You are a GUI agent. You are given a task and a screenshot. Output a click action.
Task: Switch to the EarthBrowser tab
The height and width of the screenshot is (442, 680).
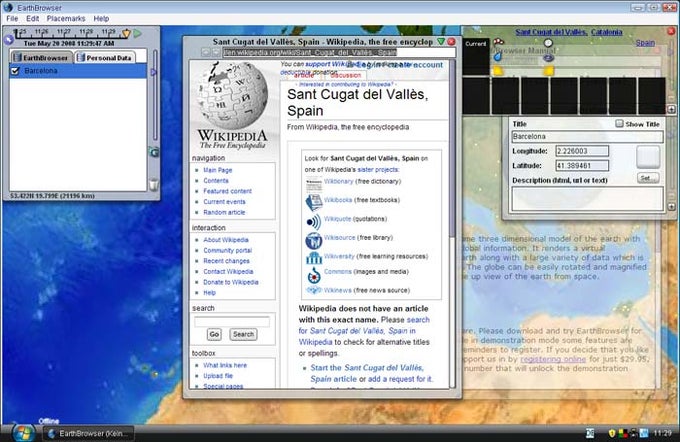41,58
